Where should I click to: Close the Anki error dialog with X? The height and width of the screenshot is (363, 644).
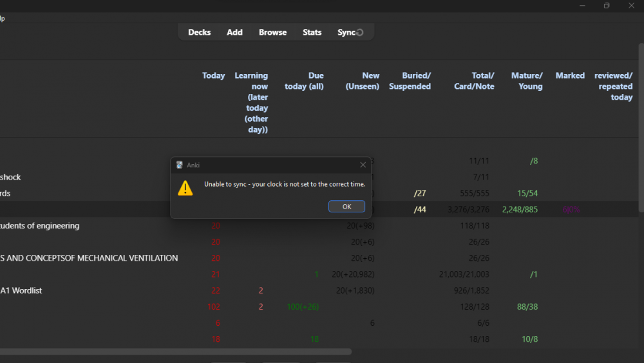363,165
